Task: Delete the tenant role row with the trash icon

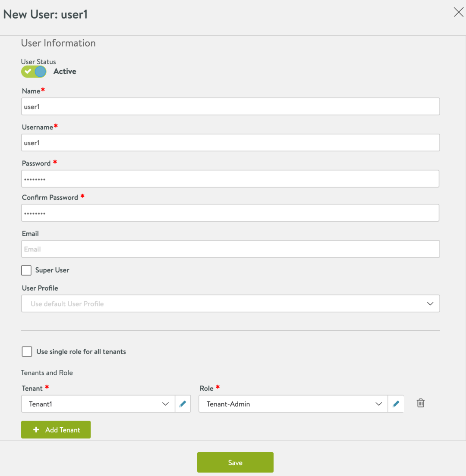Action: pos(420,403)
